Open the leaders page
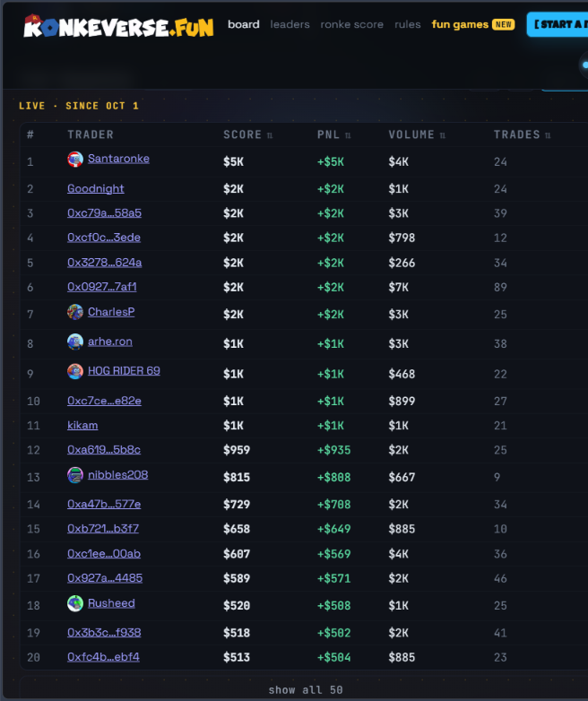This screenshot has height=701, width=588. [x=290, y=24]
